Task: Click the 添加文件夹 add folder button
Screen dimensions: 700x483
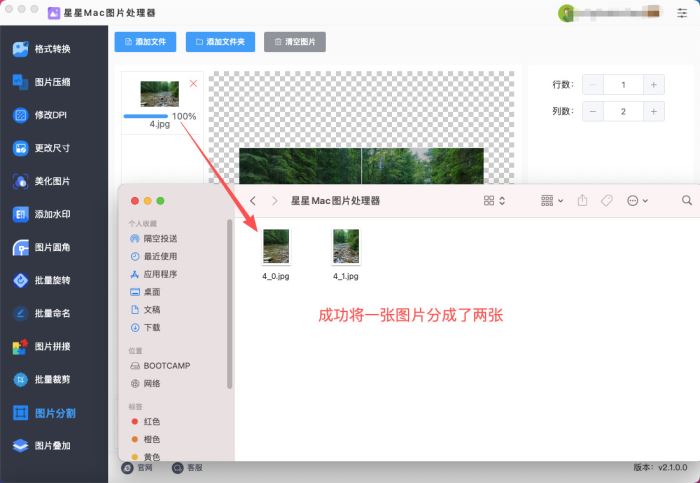Action: 220,42
